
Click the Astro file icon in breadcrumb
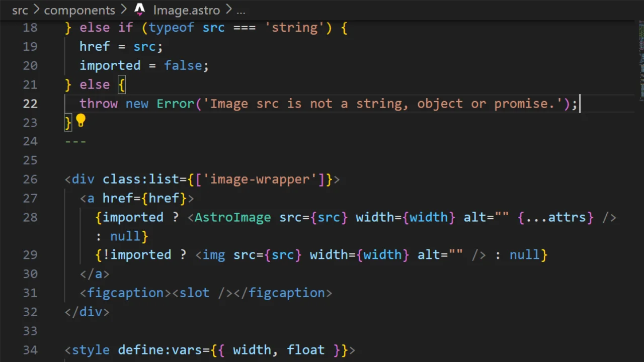pyautogui.click(x=140, y=10)
